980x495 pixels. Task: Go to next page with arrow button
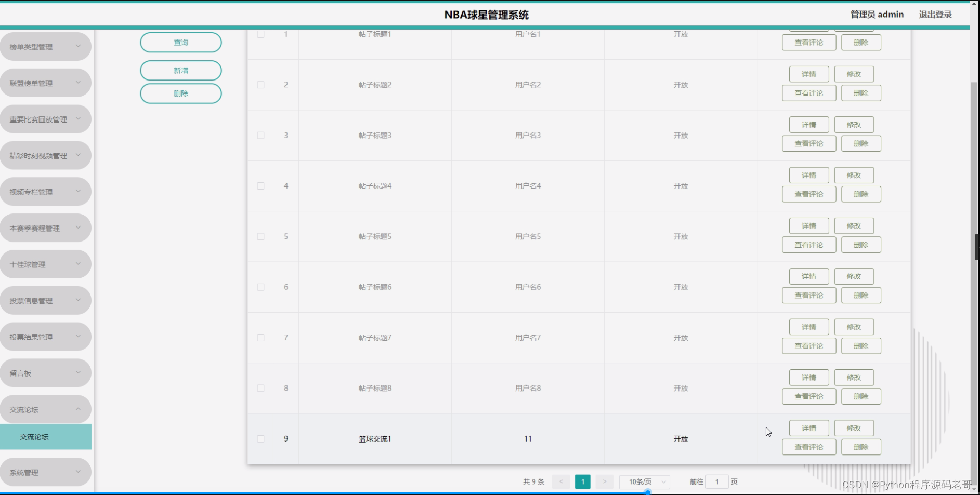605,481
